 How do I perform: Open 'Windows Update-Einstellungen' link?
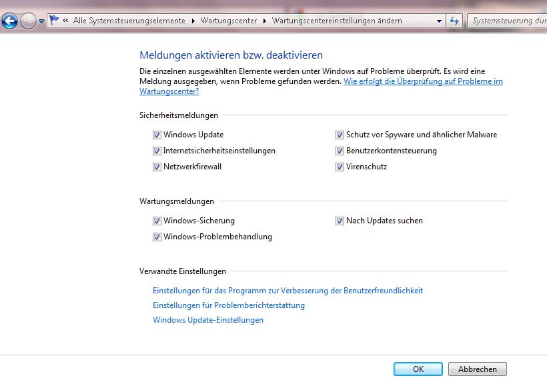coord(208,320)
